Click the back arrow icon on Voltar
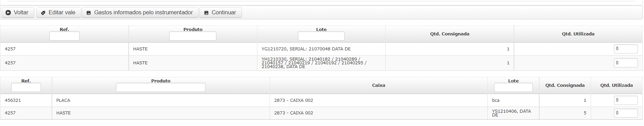The image size is (644, 126). point(8,13)
